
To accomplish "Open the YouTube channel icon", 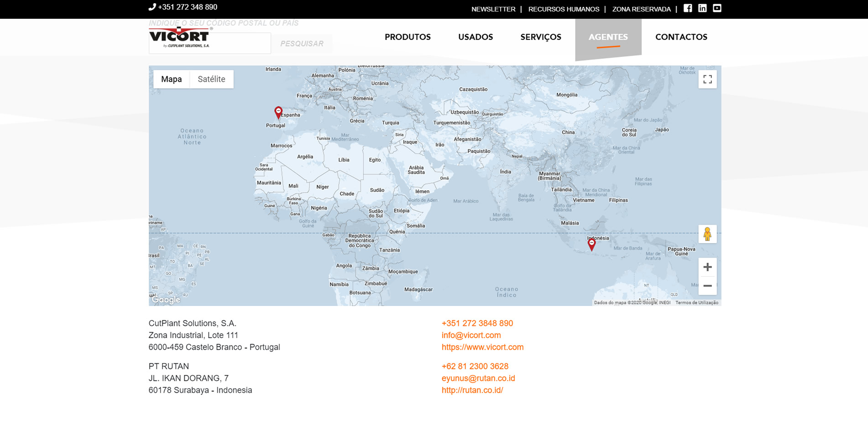I will click(x=717, y=8).
